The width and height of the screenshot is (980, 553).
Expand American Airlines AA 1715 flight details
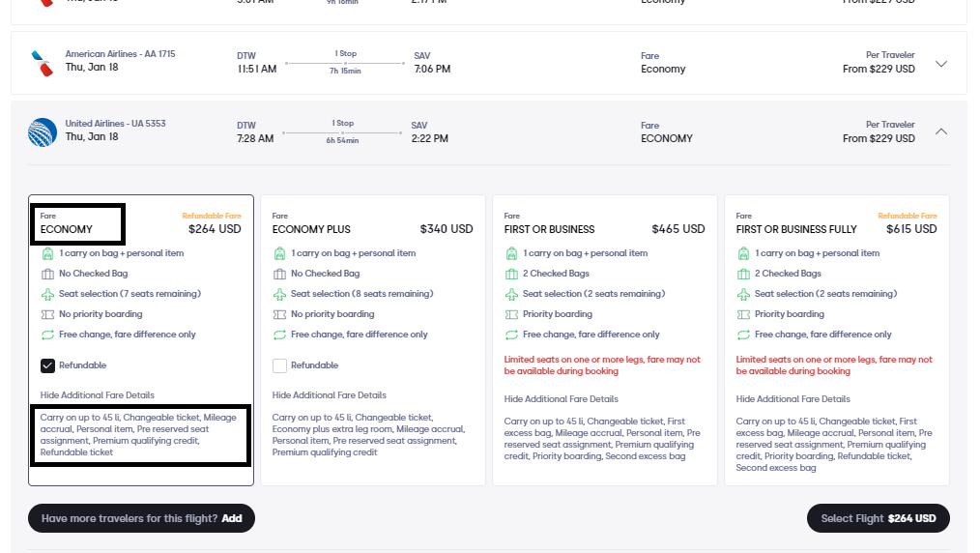point(941,64)
